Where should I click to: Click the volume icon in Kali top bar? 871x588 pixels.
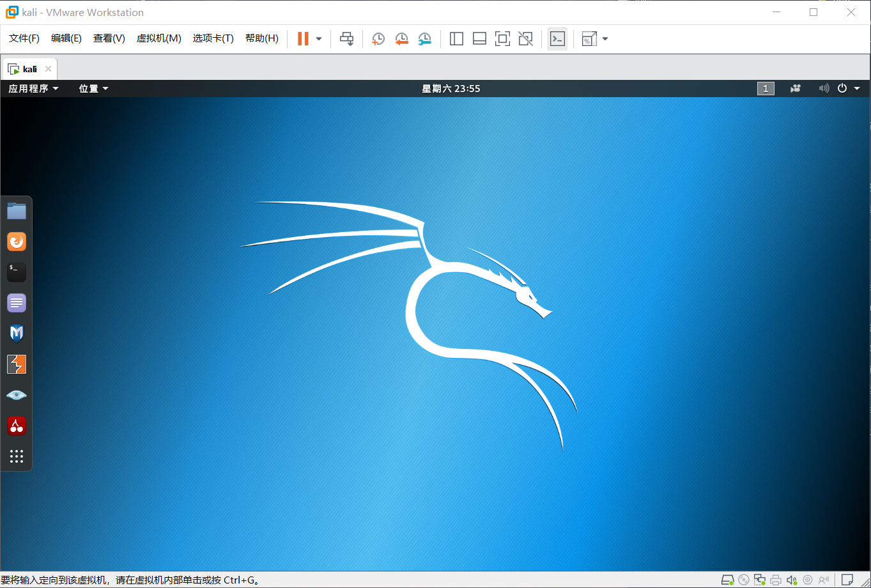pyautogui.click(x=824, y=89)
